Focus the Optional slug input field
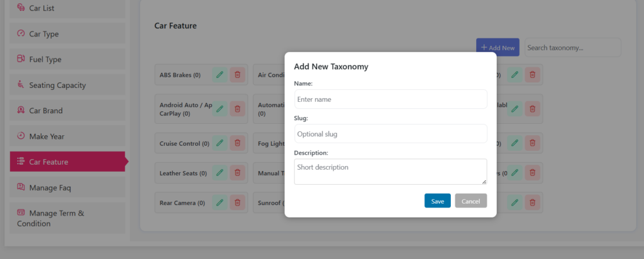This screenshot has width=644, height=259. 391,134
